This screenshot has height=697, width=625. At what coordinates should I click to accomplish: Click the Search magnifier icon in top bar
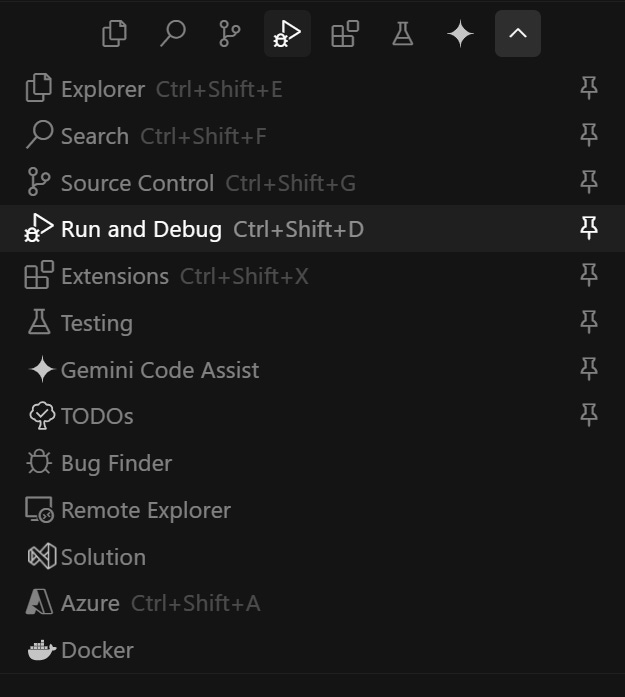[173, 34]
